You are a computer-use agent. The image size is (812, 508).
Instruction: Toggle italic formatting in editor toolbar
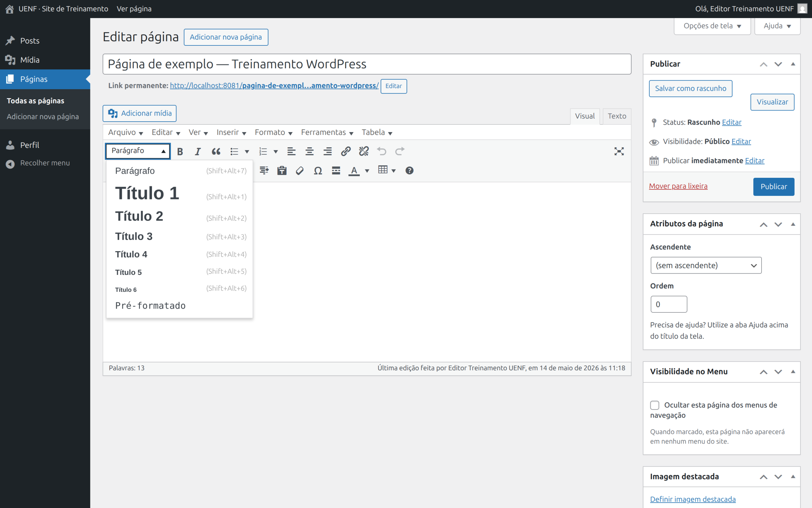(198, 151)
